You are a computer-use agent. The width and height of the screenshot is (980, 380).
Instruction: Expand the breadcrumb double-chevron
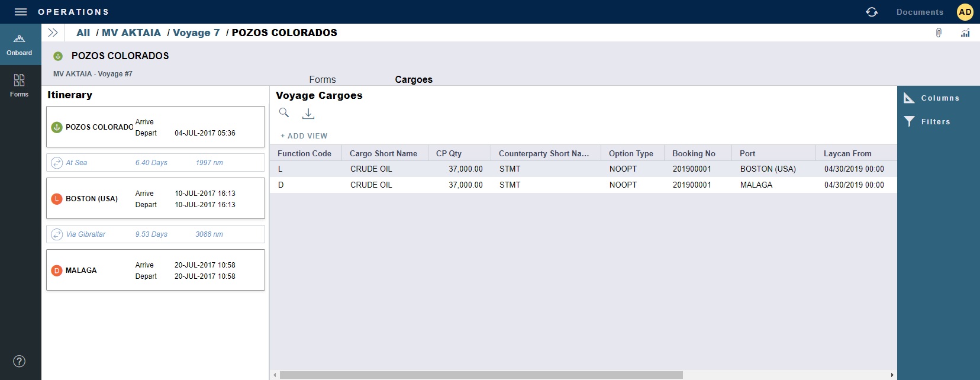[x=53, y=33]
